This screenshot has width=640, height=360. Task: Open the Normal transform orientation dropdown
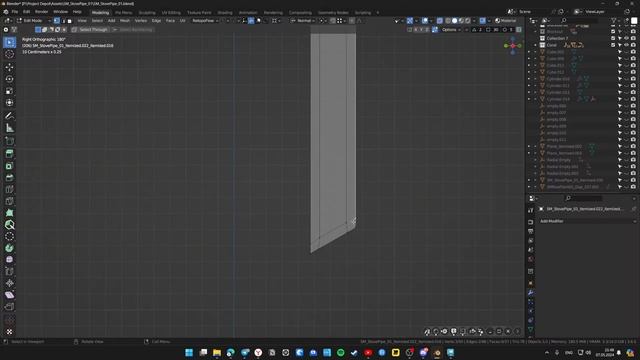click(303, 20)
